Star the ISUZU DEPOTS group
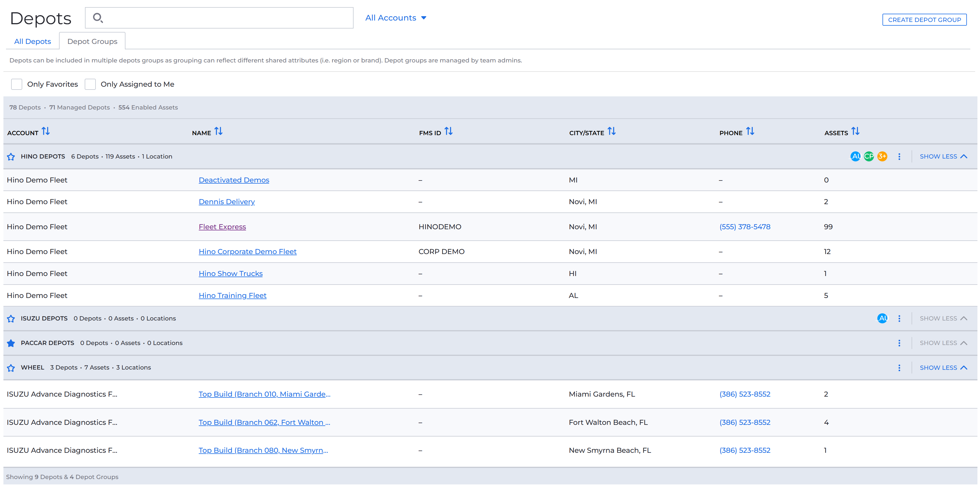Image resolution: width=980 pixels, height=487 pixels. [x=11, y=319]
